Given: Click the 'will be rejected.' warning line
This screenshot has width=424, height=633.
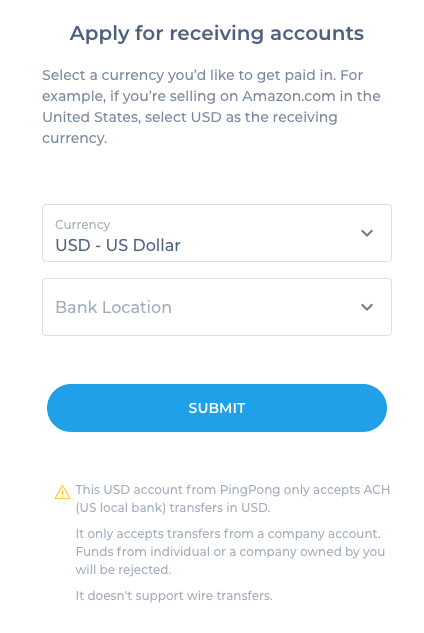Looking at the screenshot, I should tap(123, 570).
